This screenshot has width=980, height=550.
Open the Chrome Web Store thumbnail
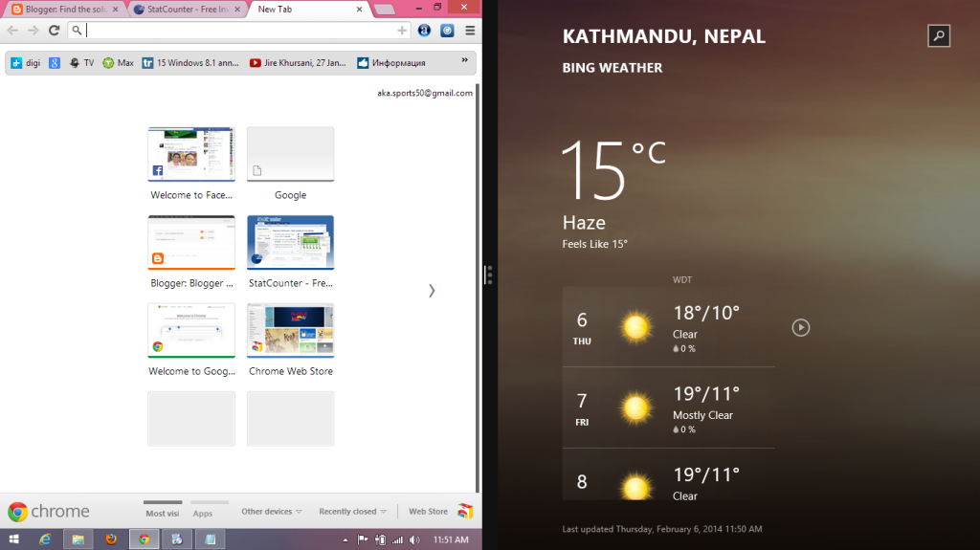[x=290, y=332]
